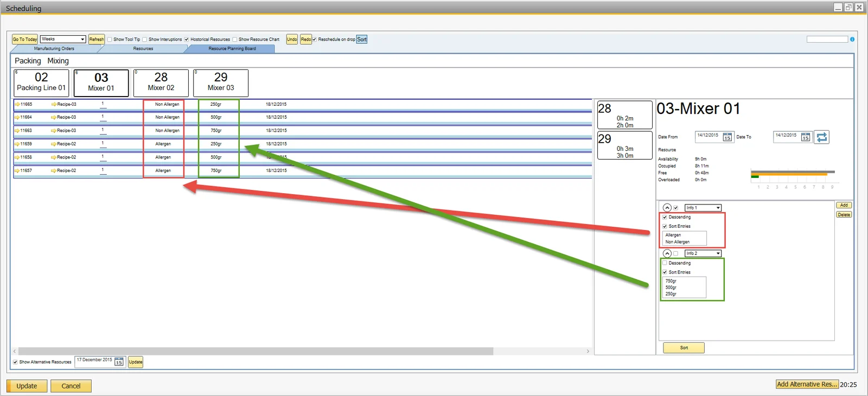The image size is (868, 396).
Task: Click Add sort criterion button
Action: click(x=844, y=205)
